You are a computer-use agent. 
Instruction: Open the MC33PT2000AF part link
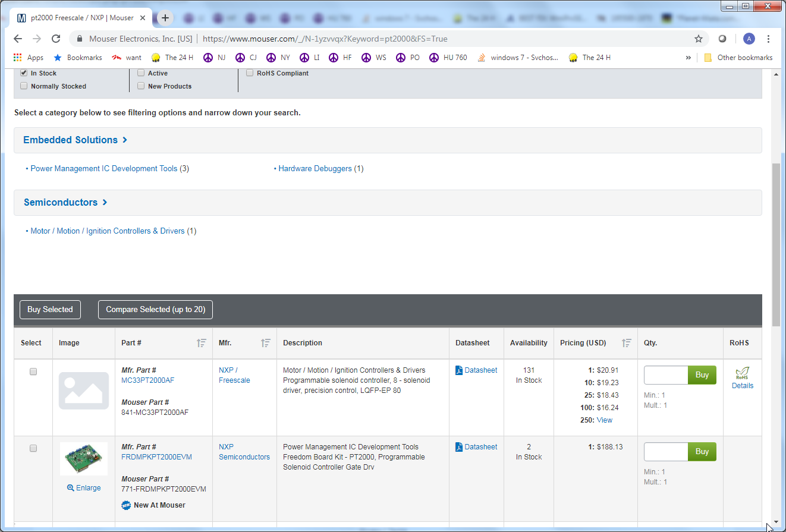(x=148, y=380)
